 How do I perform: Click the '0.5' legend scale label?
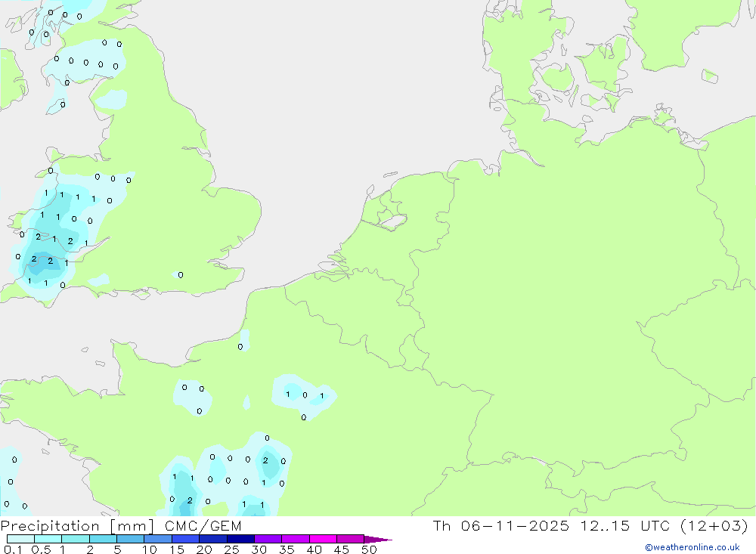point(42,549)
